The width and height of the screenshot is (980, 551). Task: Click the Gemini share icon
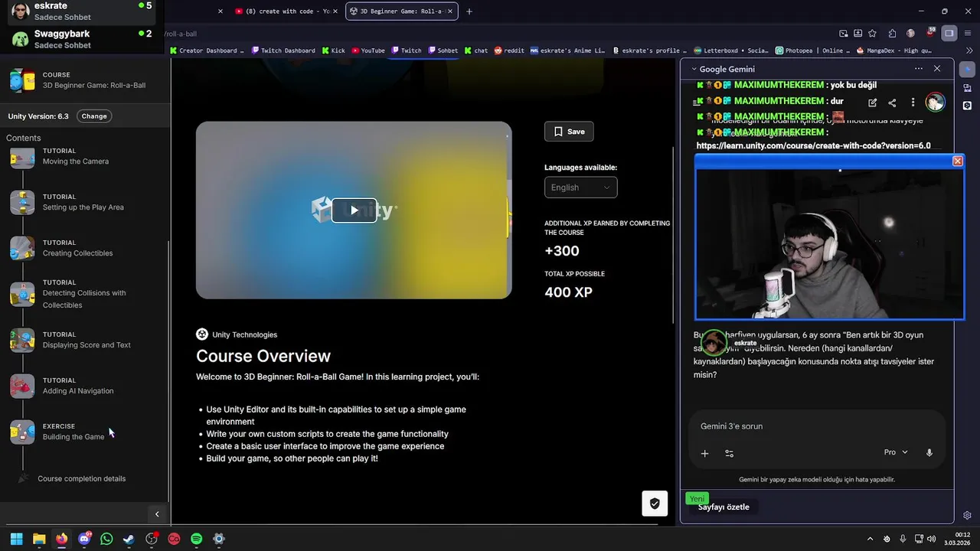[892, 103]
